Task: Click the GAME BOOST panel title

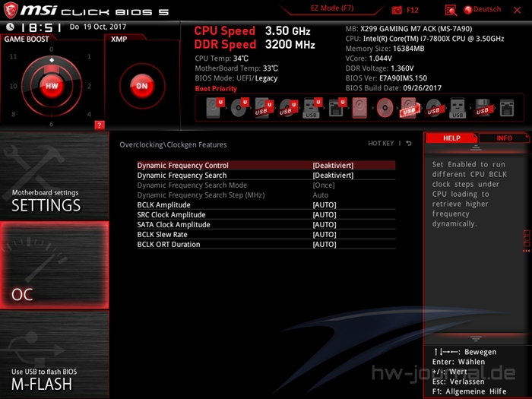Action: [27, 39]
